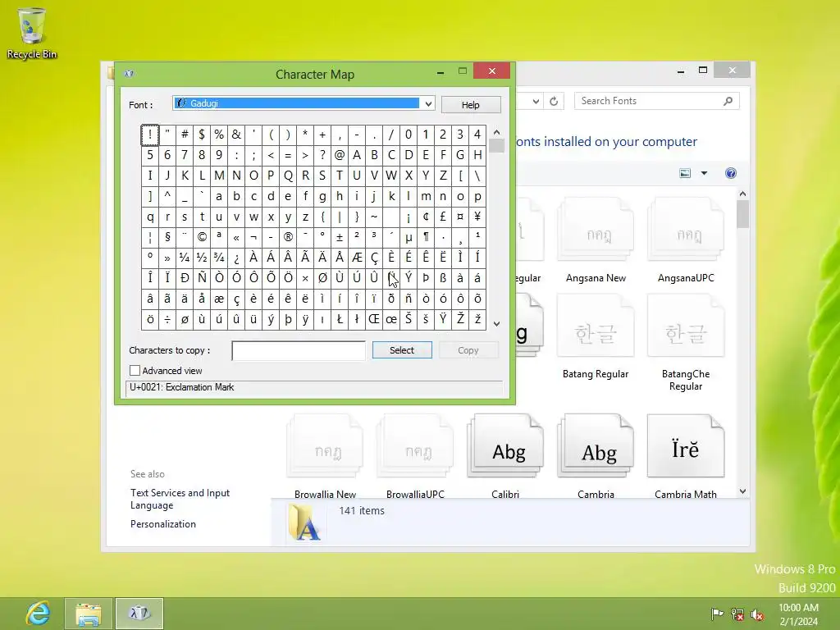This screenshot has width=840, height=630.
Task: Click the Fonts window help icon
Action: [x=731, y=173]
